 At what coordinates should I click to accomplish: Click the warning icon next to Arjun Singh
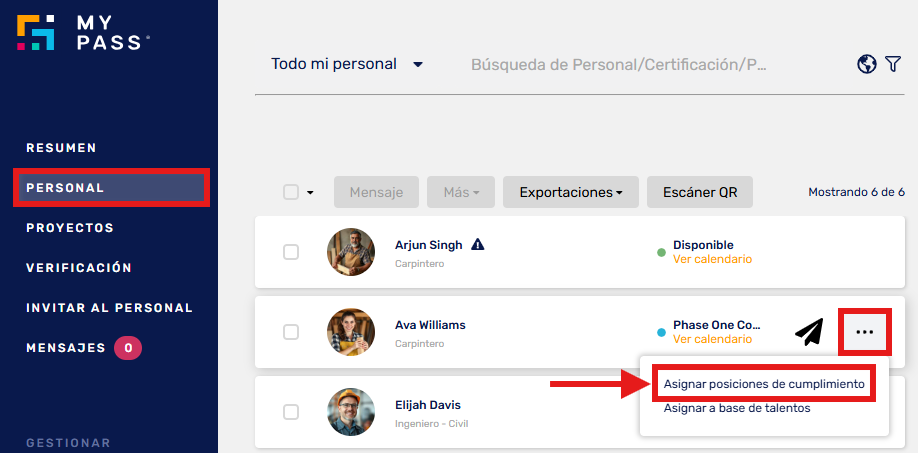pyautogui.click(x=477, y=244)
